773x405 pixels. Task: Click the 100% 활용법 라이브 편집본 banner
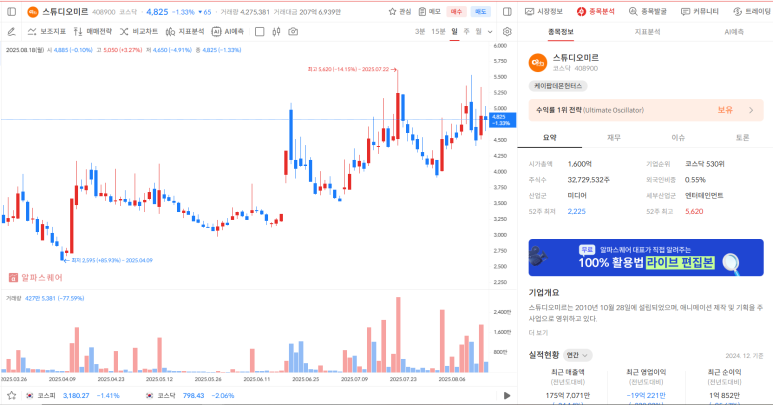pyautogui.click(x=646, y=257)
